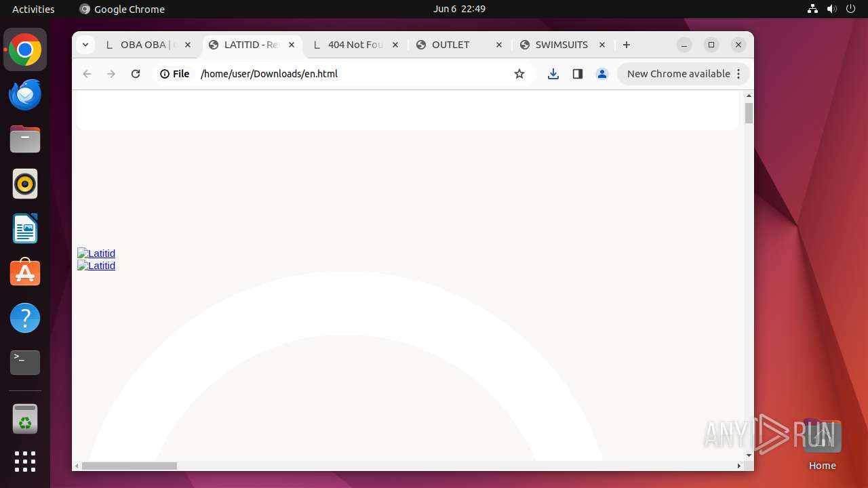868x488 pixels.
Task: Launch Google Chrome from the dock
Action: click(25, 50)
